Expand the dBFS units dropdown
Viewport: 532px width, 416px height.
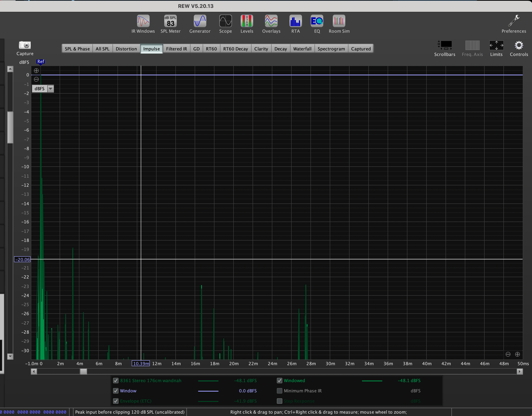point(50,89)
